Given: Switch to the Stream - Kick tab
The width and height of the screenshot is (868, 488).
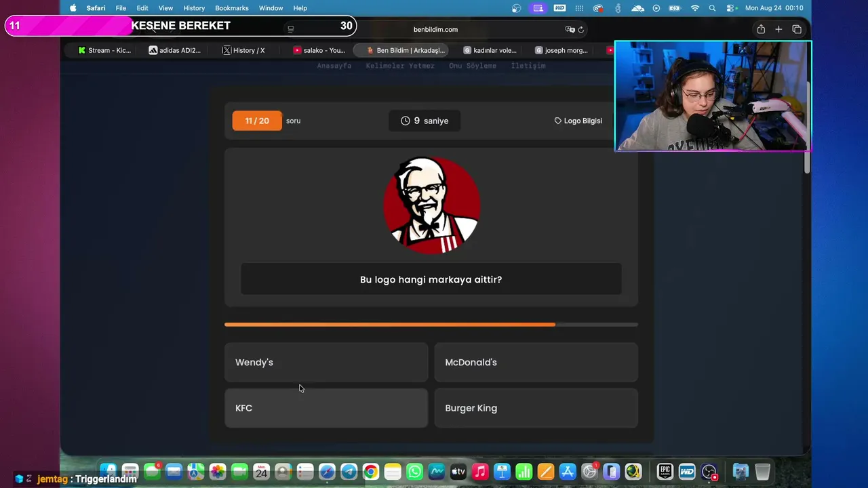Looking at the screenshot, I should pos(104,50).
